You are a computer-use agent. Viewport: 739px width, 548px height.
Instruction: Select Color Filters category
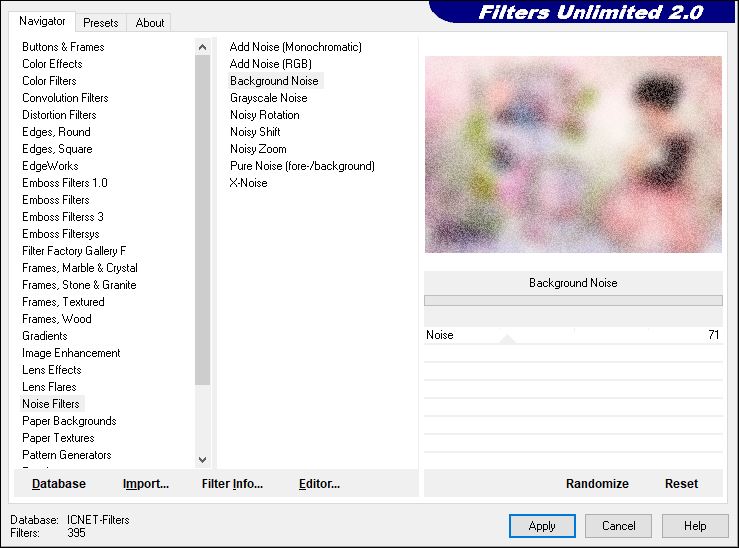pyautogui.click(x=49, y=81)
